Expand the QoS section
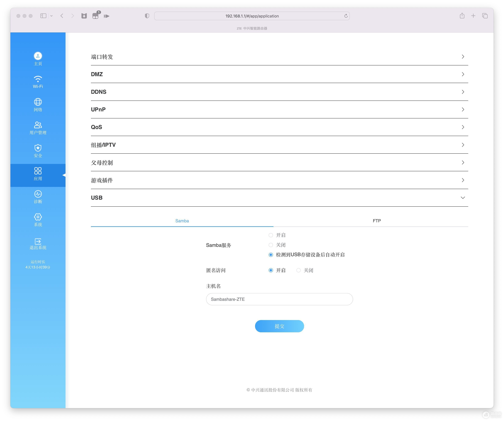Image resolution: width=504 pixels, height=421 pixels. pos(279,127)
